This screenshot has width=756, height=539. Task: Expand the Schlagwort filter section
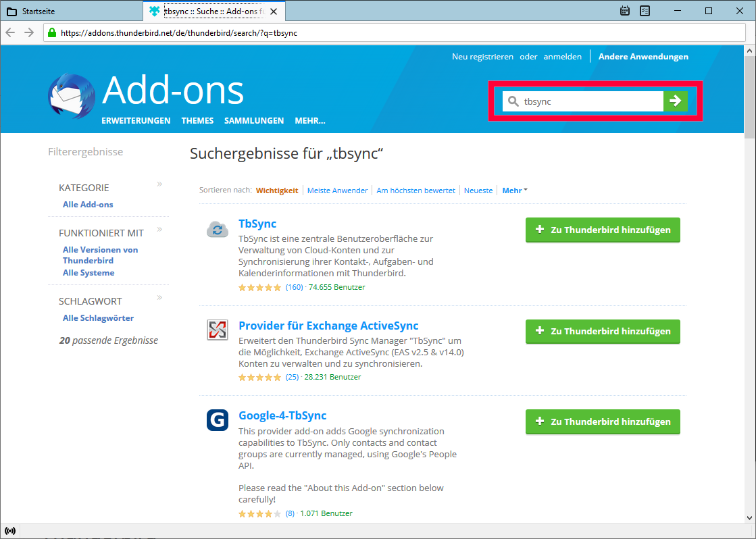coord(159,297)
